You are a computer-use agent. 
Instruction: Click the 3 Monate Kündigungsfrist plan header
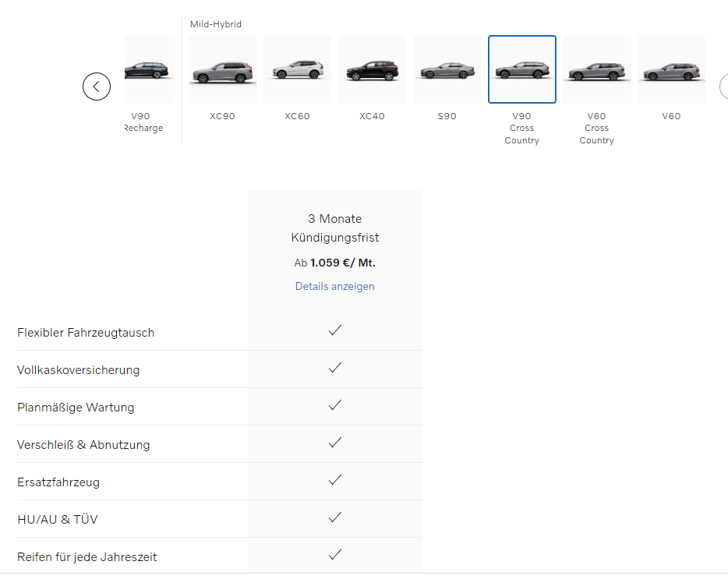pos(334,228)
